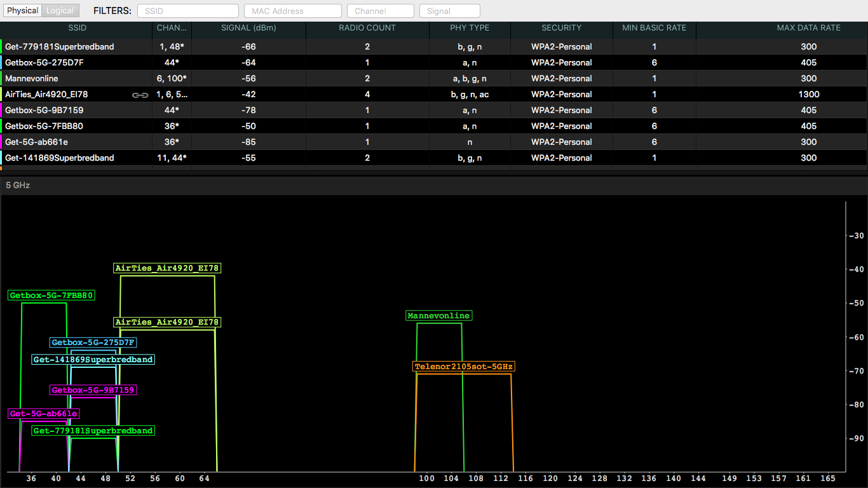Click the Telenor2105sot-5GHz graph label
The height and width of the screenshot is (488, 868).
coord(463,367)
